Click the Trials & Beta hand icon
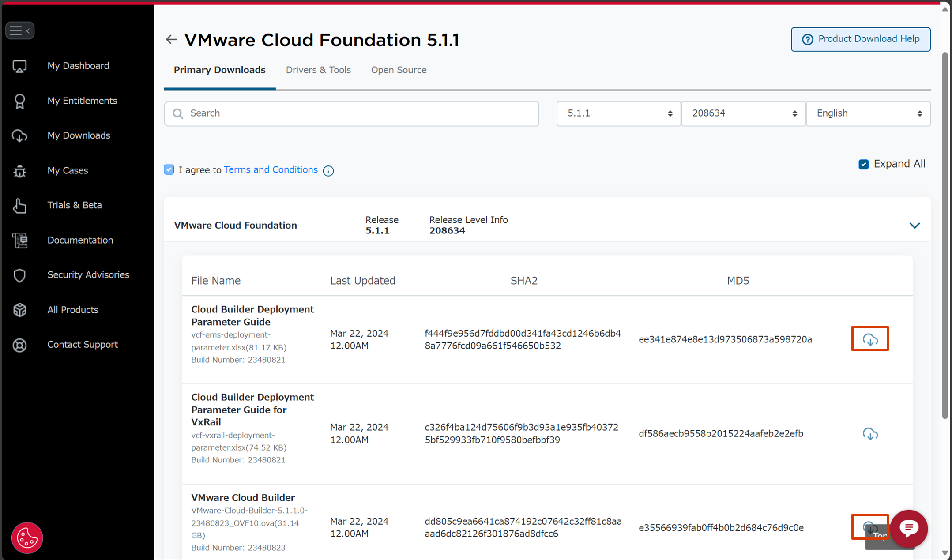Viewport: 952px width, 560px height. pos(19,206)
